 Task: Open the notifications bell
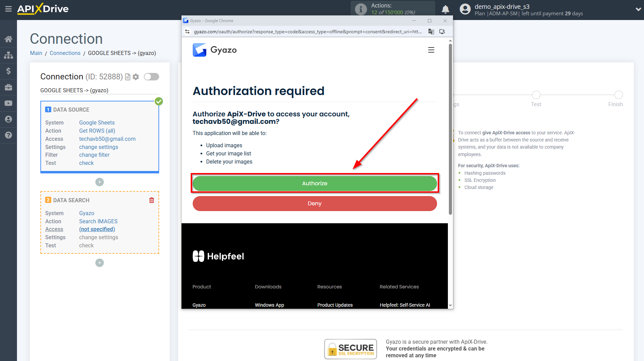click(446, 9)
